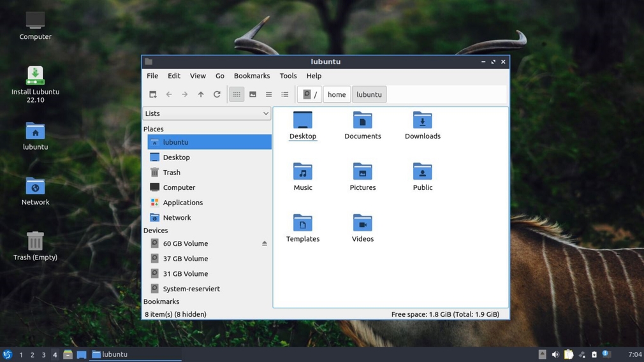Open the Lists side pane dropdown
Image resolution: width=644 pixels, height=362 pixels.
(207, 113)
